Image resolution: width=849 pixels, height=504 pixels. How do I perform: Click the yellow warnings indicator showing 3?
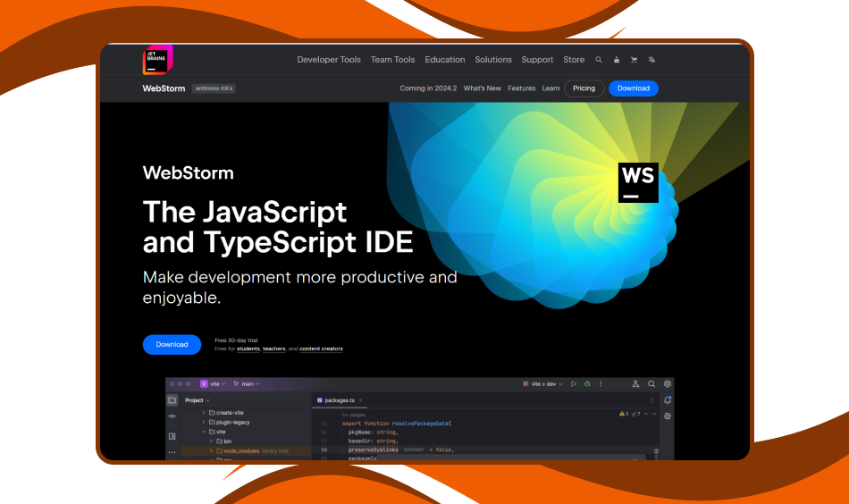(x=625, y=414)
